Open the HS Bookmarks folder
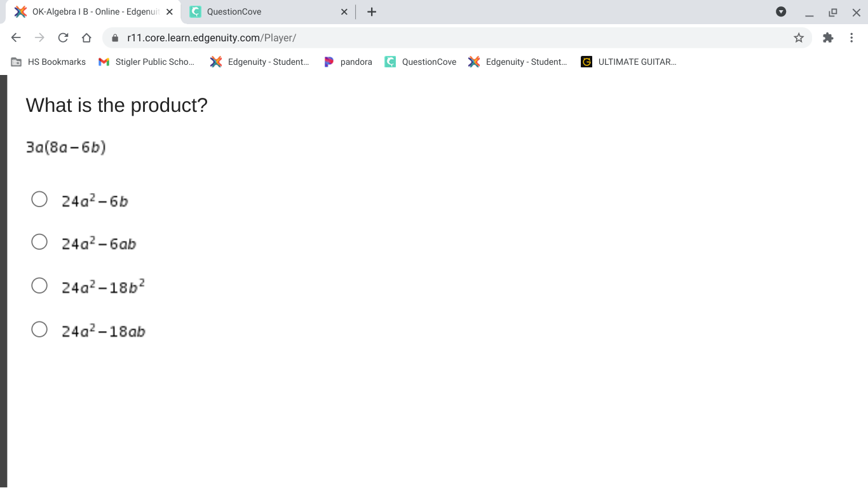 [49, 62]
